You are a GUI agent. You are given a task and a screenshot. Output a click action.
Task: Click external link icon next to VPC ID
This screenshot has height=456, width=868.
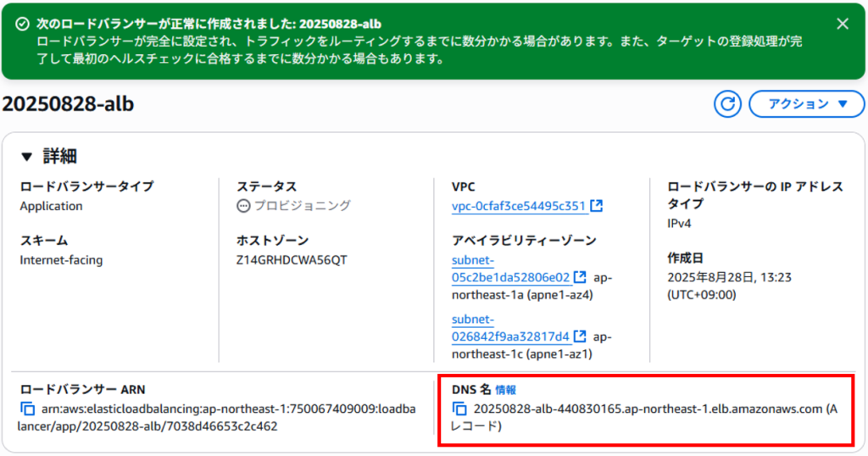[596, 206]
